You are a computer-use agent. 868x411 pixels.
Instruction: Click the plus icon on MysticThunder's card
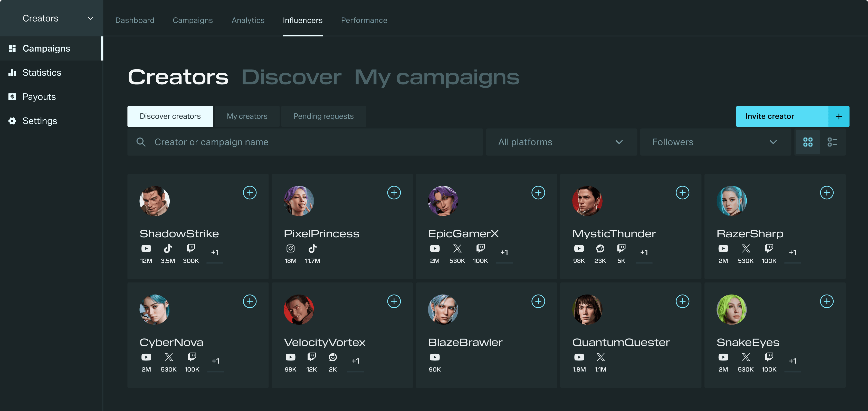[682, 192]
